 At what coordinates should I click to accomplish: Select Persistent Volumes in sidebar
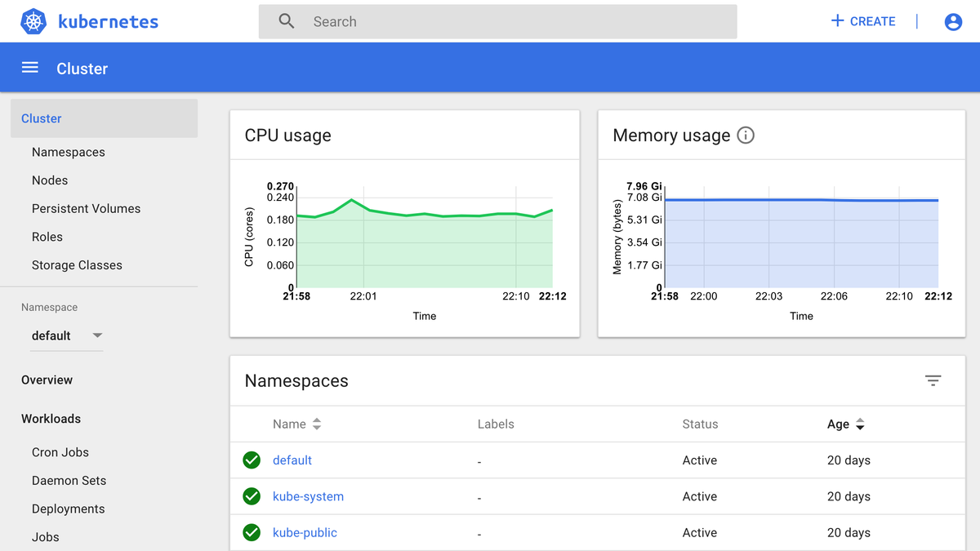tap(86, 208)
